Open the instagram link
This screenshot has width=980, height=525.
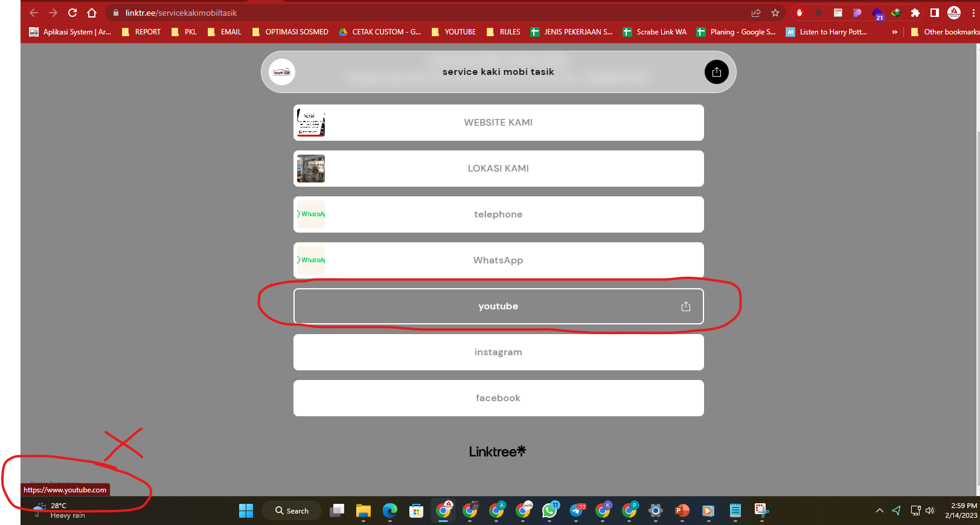click(x=499, y=352)
